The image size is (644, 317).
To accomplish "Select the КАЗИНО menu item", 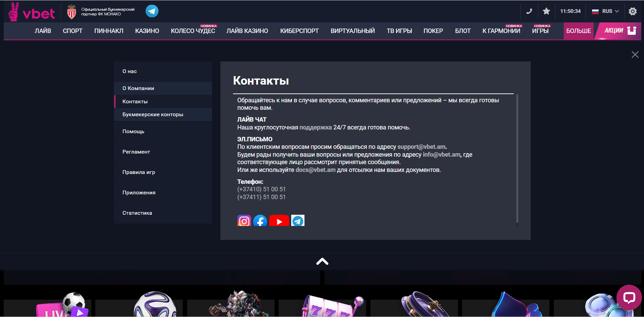I will point(147,31).
